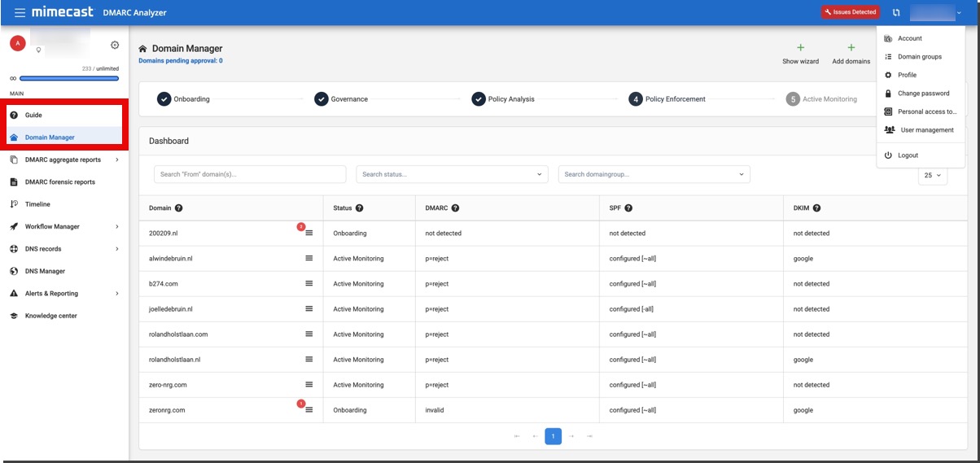Select page 1 in pagination
The width and height of the screenshot is (980, 463).
553,437
